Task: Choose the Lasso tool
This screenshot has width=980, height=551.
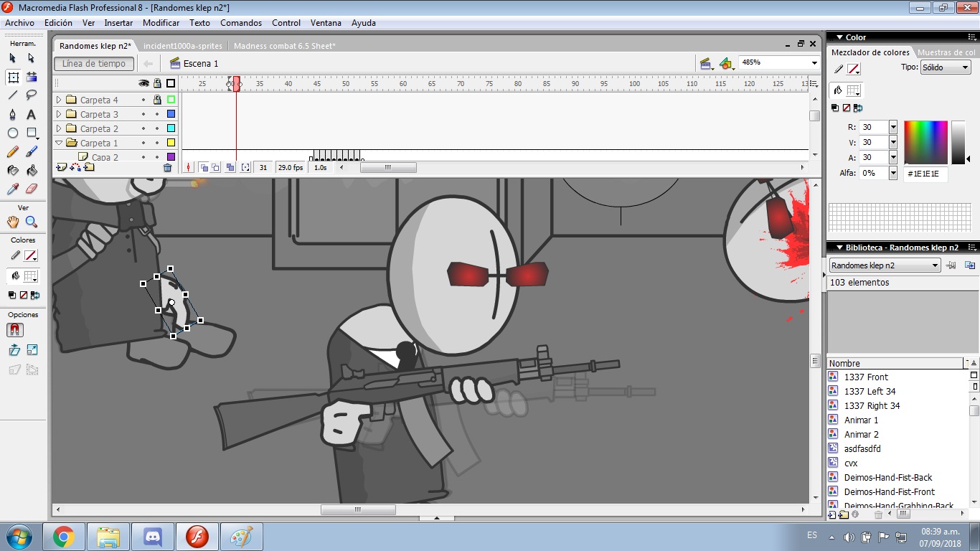Action: [32, 95]
